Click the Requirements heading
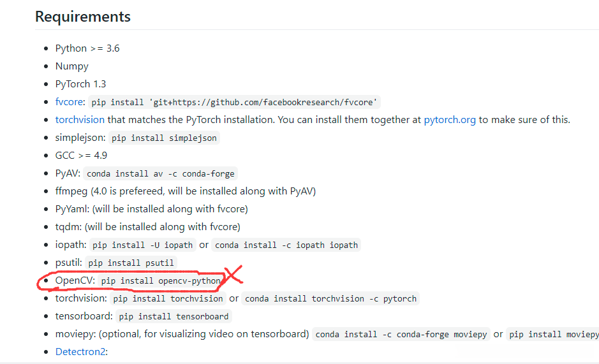Screen dimensions: 599x364 [83, 17]
